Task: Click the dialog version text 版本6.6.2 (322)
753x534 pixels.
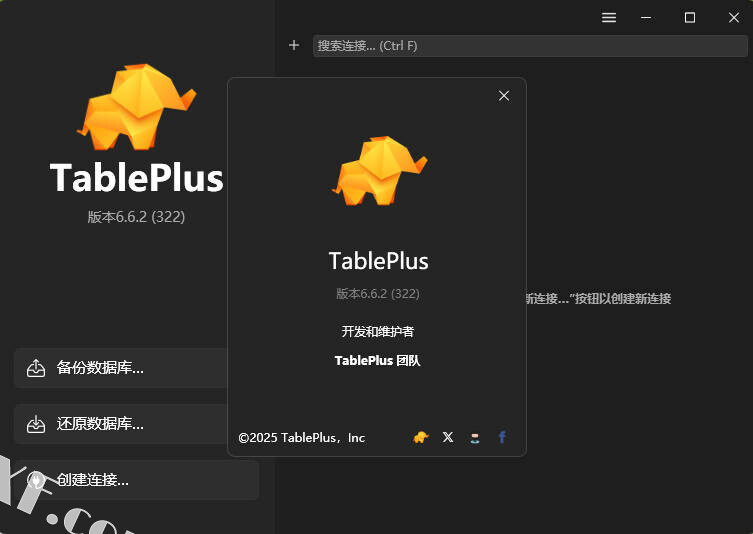Action: (x=378, y=293)
